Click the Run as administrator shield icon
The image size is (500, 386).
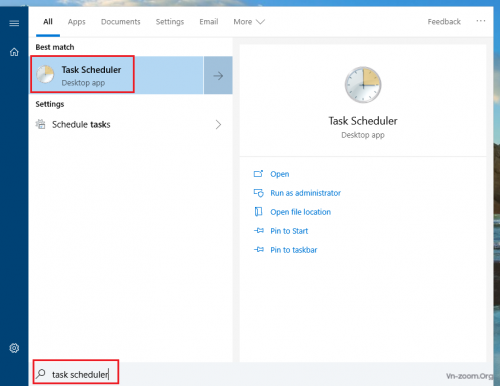pyautogui.click(x=258, y=193)
